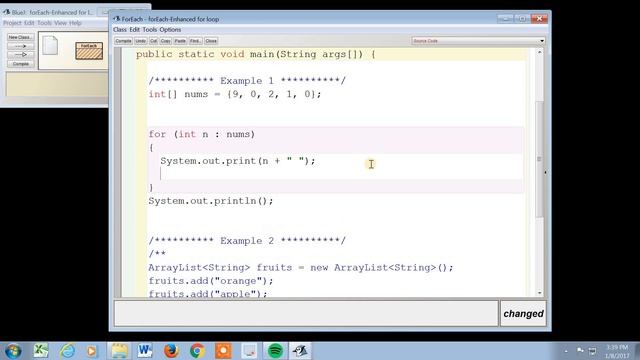
Task: Click the BlueJ bird icon in taskbar
Action: (300, 351)
